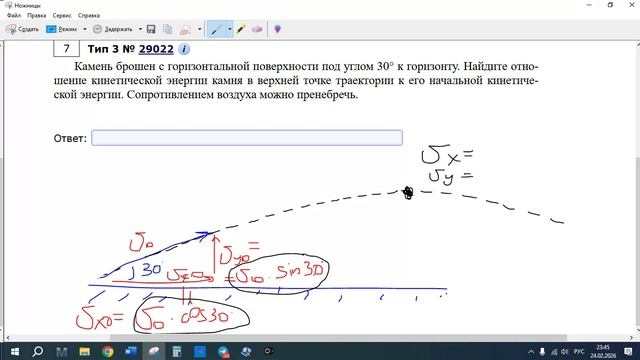Open the Файл menu

point(13,16)
